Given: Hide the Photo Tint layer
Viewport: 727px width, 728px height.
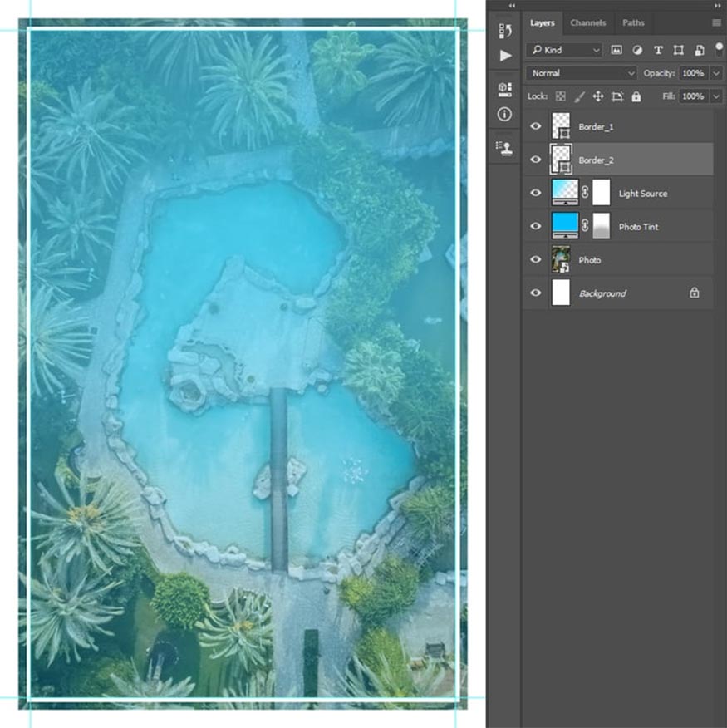Looking at the screenshot, I should [x=535, y=226].
